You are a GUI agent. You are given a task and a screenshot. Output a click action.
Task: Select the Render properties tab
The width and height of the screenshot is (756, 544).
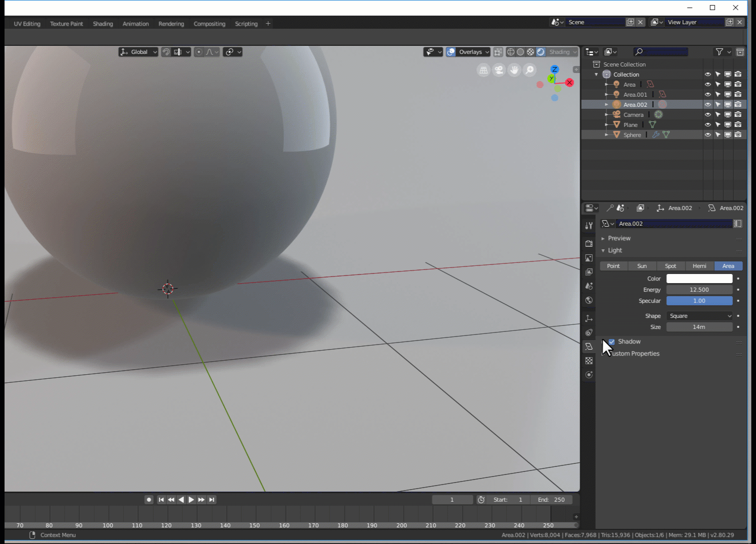coord(589,243)
